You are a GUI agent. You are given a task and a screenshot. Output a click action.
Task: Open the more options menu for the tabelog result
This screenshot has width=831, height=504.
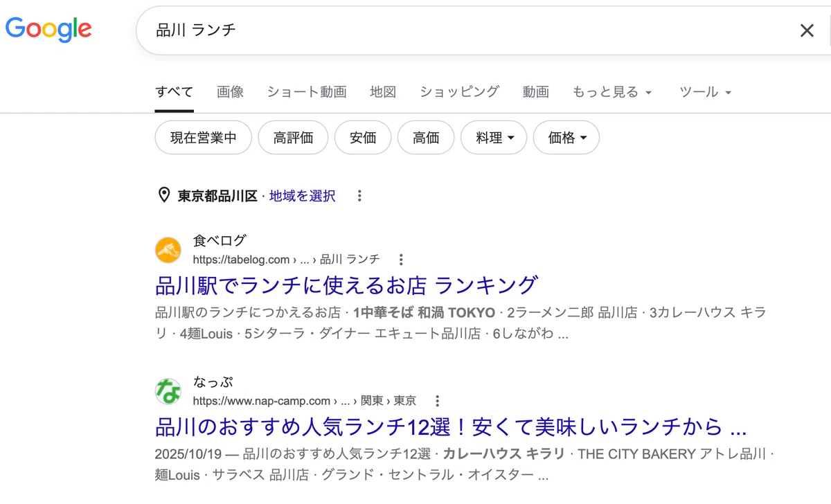pos(401,260)
